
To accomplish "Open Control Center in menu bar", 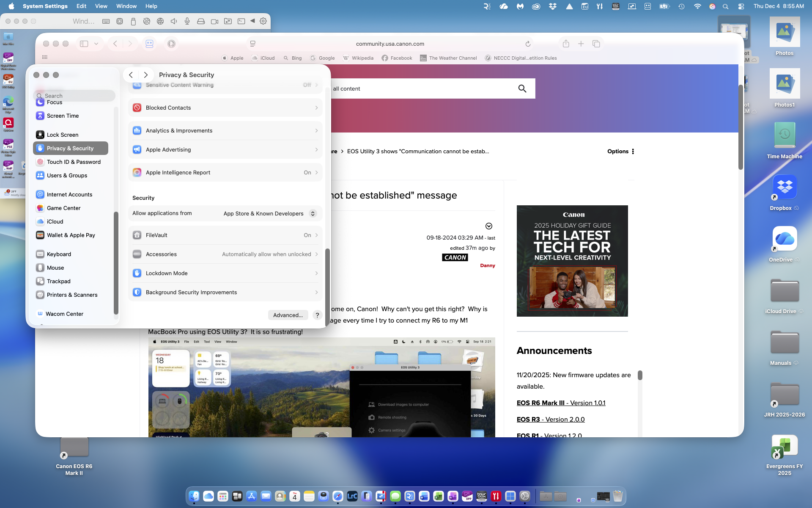I will (741, 6).
